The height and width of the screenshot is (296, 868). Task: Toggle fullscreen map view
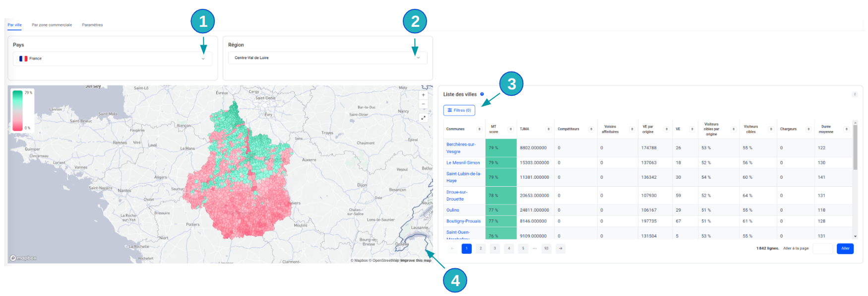pos(423,118)
